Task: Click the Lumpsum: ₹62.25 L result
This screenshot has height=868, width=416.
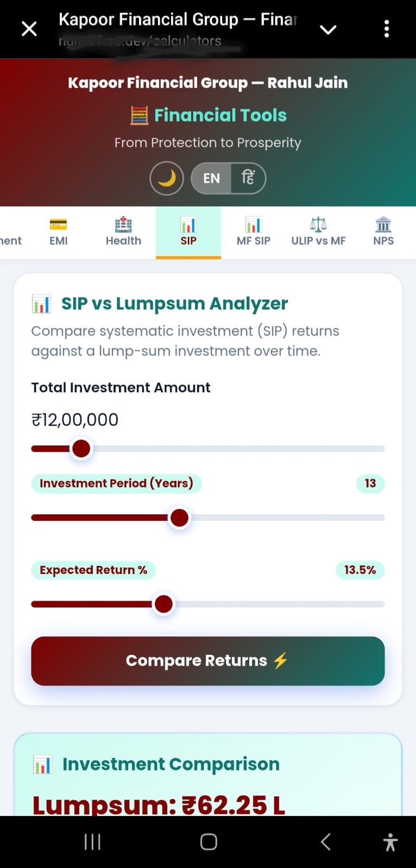Action: pos(159,805)
